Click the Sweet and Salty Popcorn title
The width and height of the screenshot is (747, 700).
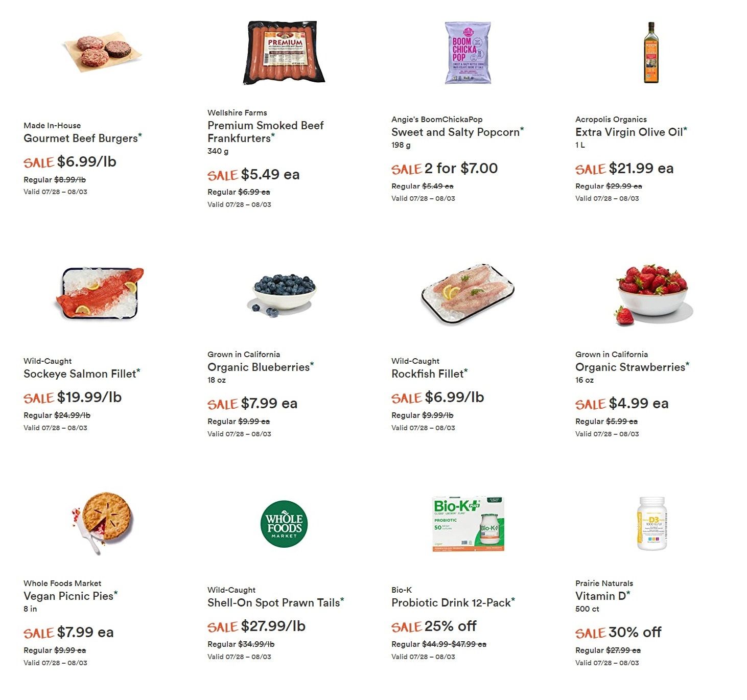(x=456, y=132)
